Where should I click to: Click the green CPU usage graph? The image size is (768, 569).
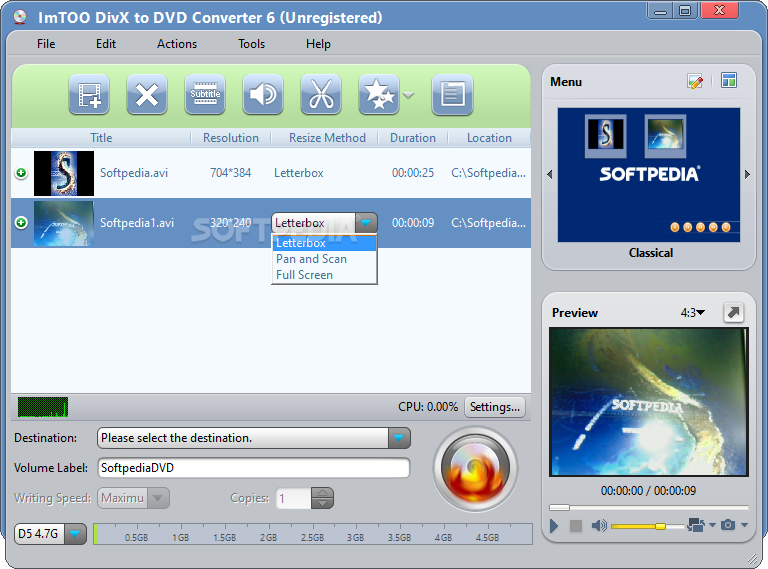click(43, 407)
